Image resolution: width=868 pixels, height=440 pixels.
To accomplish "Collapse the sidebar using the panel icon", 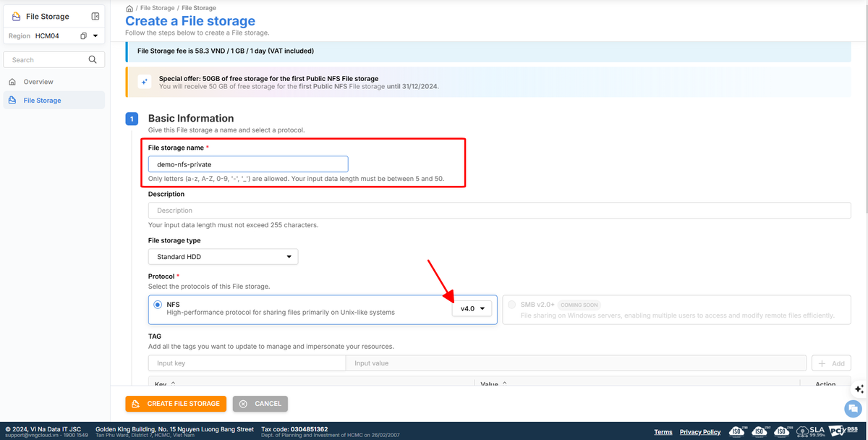I will (x=95, y=17).
